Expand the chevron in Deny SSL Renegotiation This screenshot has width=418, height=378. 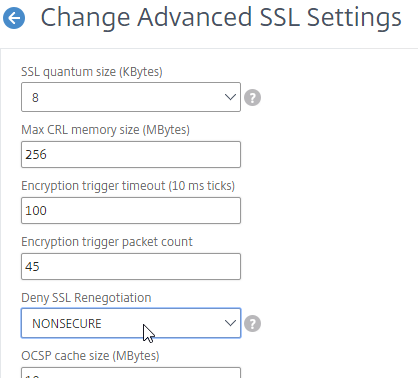(230, 323)
